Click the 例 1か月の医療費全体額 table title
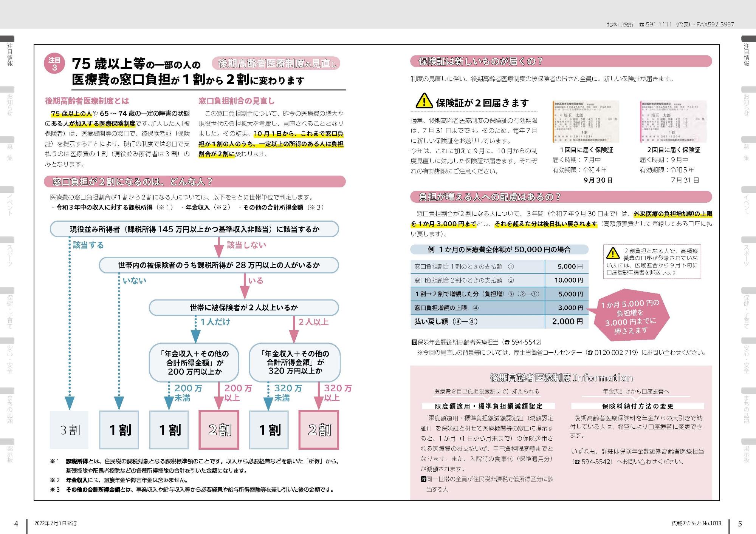The image size is (756, 534). click(499, 249)
